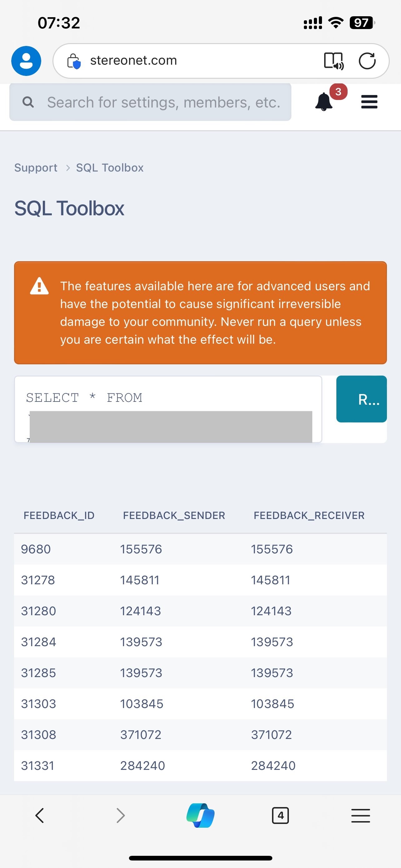Click the settings search field
Viewport: 401px width, 868px height.
pyautogui.click(x=163, y=102)
